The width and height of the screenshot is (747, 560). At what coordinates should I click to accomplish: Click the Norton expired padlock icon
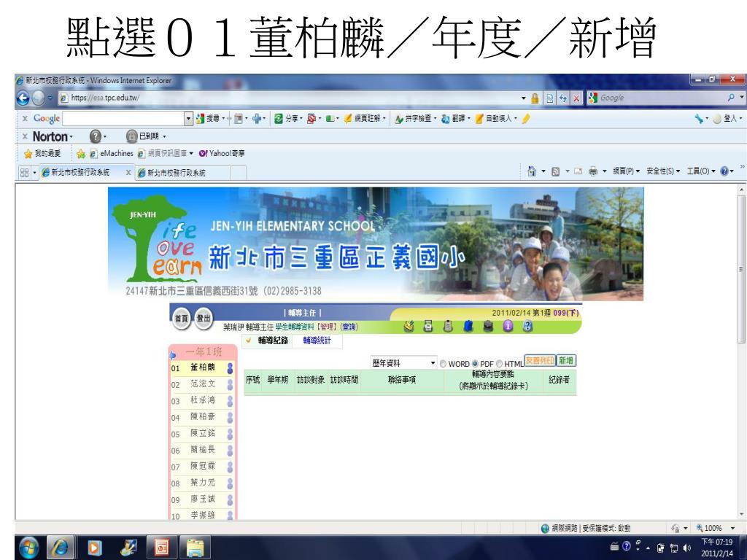[x=131, y=136]
